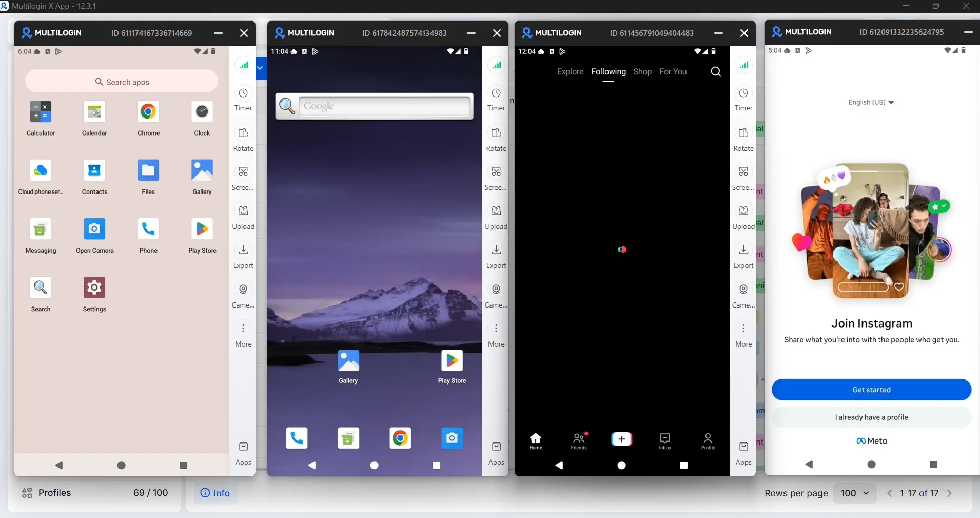Check signal indicator in first phone's sidebar
This screenshot has width=980, height=518.
[x=243, y=65]
